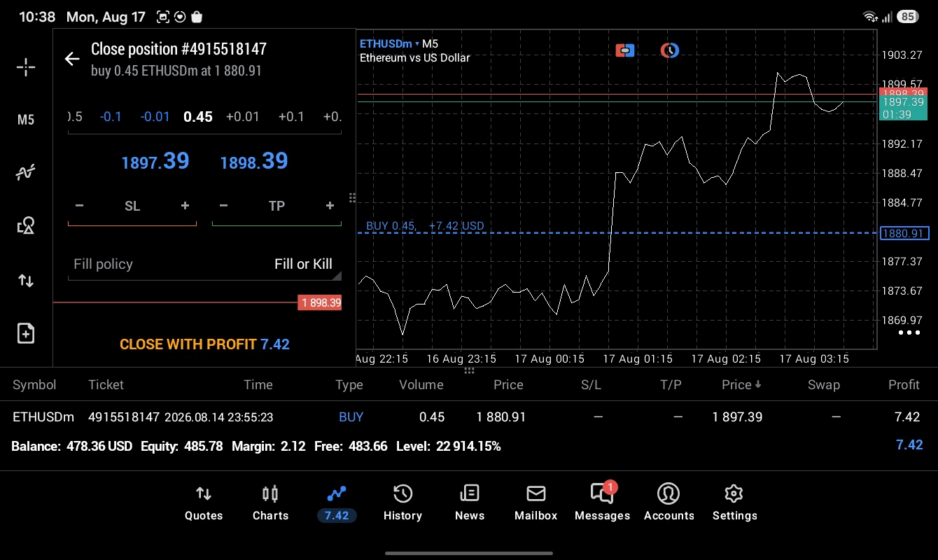Tap CLOSE WITH PROFIT 7.42 button
The width and height of the screenshot is (938, 560).
(x=204, y=344)
